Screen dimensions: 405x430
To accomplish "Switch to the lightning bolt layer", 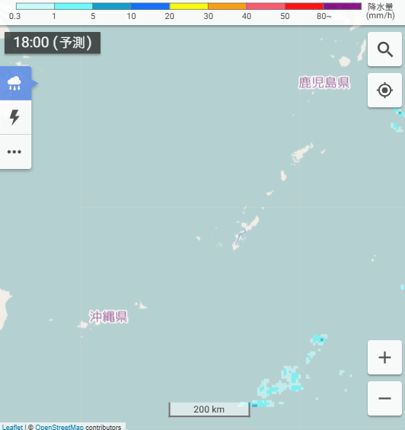I will point(15,117).
